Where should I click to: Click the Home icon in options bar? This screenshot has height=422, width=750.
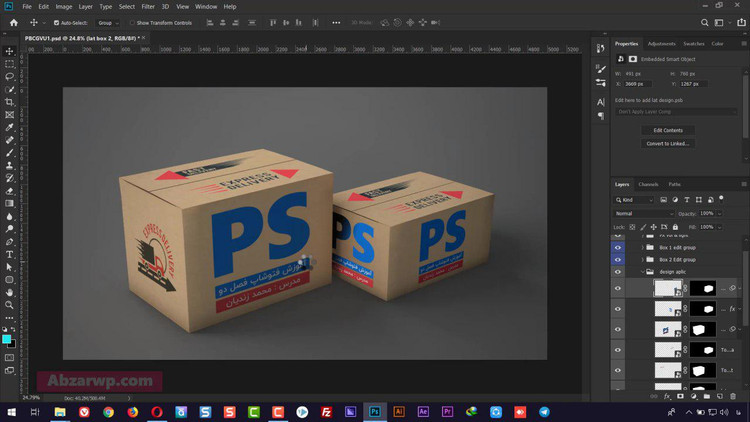tap(13, 22)
